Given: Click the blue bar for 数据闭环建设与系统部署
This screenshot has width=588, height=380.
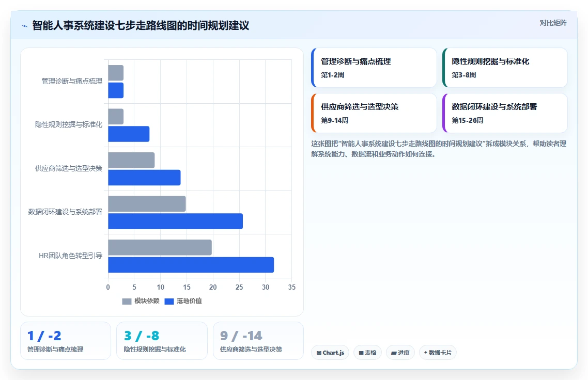Looking at the screenshot, I should pyautogui.click(x=176, y=221).
